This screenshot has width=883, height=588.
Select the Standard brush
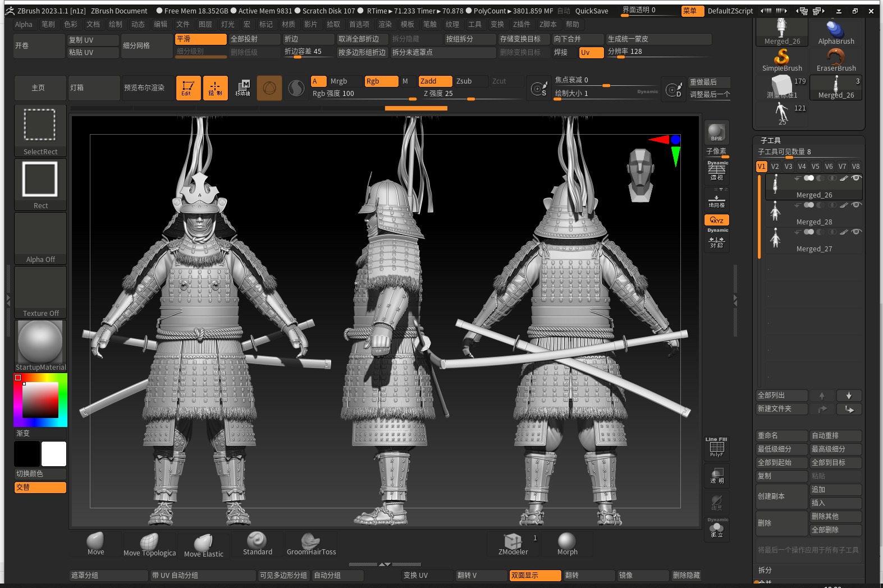click(257, 544)
